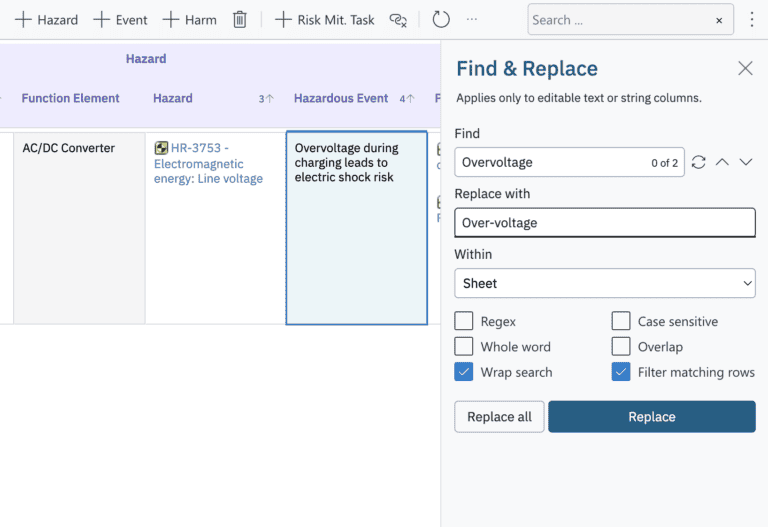This screenshot has width=768, height=527.
Task: Enable the Regex checkbox
Action: (x=464, y=321)
